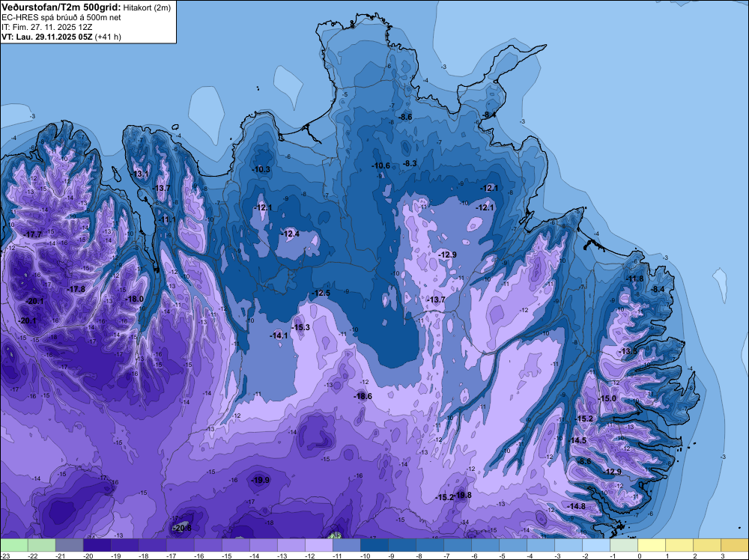Click the -14.5 temperature label

point(577,441)
